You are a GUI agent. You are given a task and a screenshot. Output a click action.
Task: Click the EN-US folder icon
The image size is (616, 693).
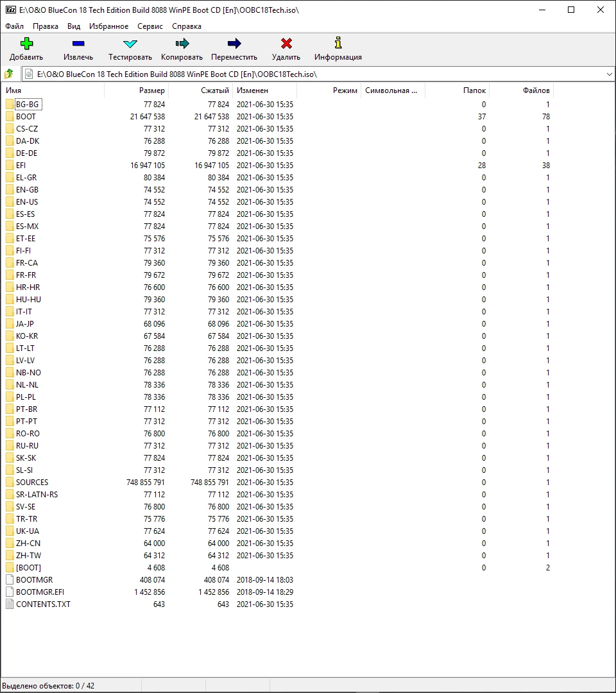[10, 202]
